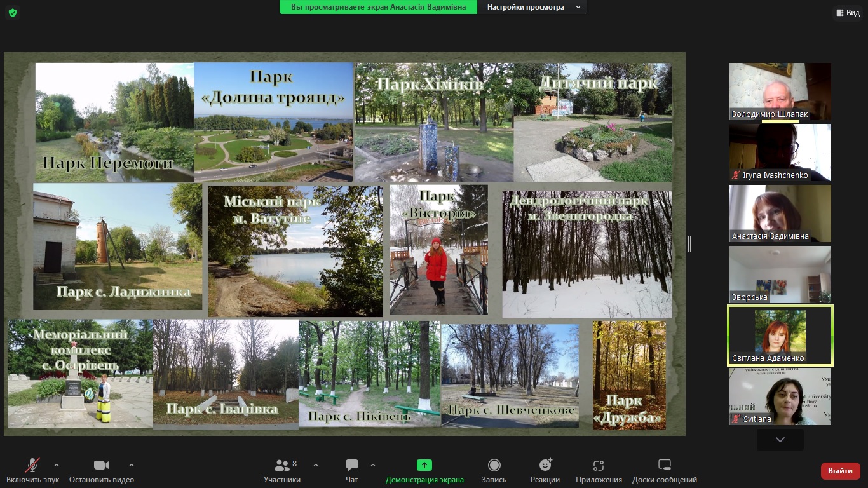Select Володимир Шлапак video thumbnail
868x488 pixels.
tap(780, 91)
